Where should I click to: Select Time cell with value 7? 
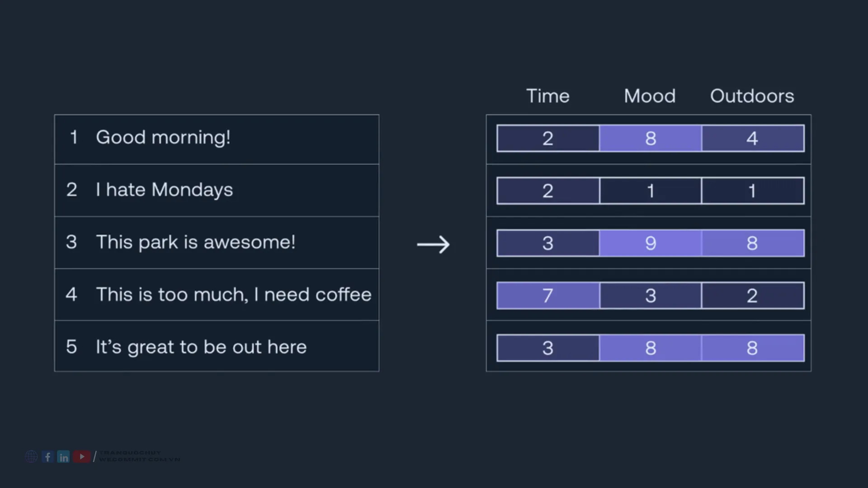pos(548,296)
